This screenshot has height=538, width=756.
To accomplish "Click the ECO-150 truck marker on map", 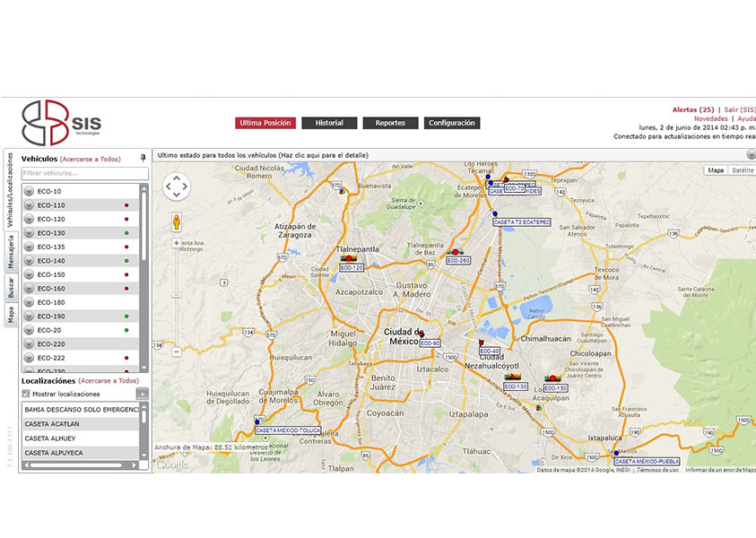I will pyautogui.click(x=552, y=378).
